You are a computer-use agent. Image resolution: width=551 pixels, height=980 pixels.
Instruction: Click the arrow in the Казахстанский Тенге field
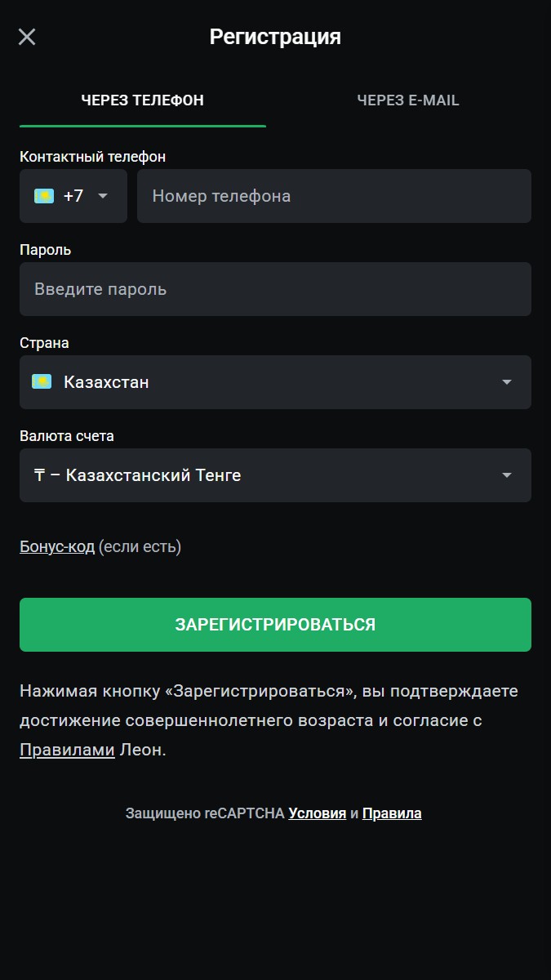coord(507,475)
